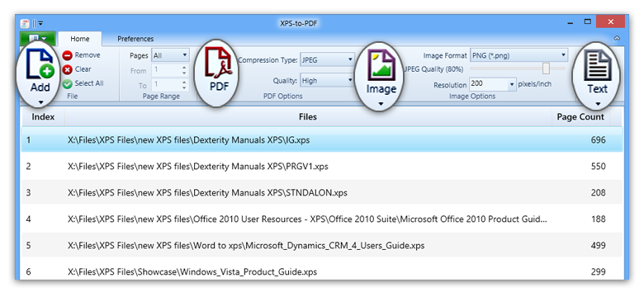Select the STNDALON.xps file row
This screenshot has width=644, height=297.
(x=322, y=193)
